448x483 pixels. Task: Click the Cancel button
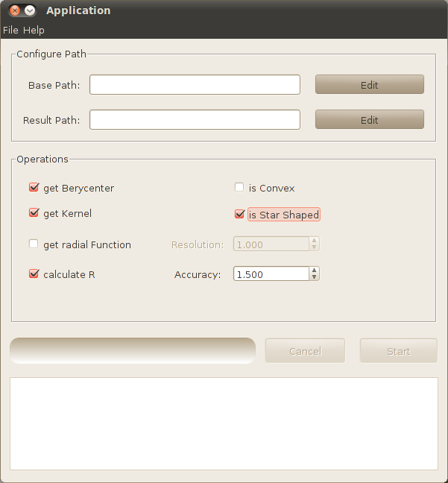305,351
